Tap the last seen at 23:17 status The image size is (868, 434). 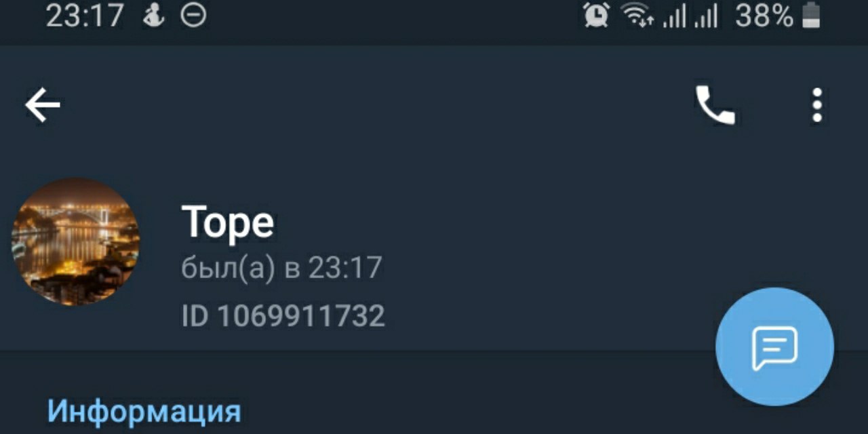[x=282, y=269]
